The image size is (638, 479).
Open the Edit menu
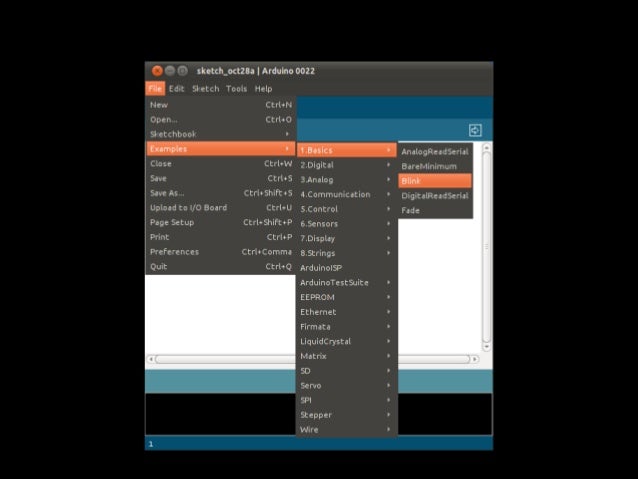tap(177, 88)
